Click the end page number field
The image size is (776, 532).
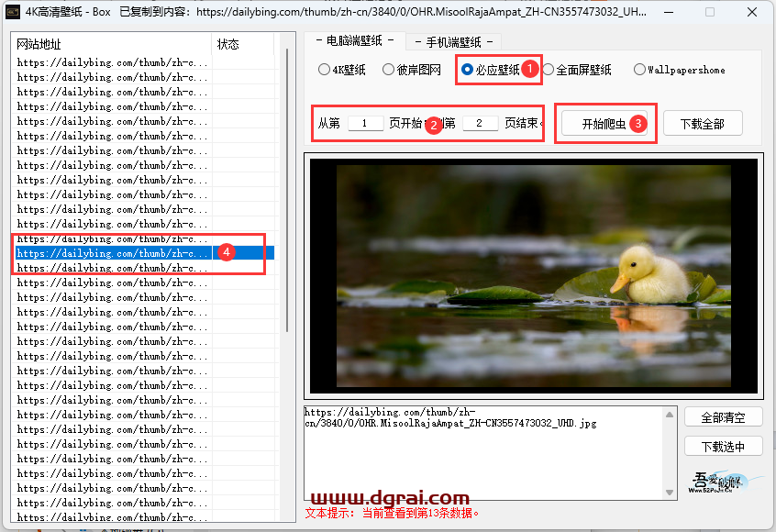coord(480,123)
